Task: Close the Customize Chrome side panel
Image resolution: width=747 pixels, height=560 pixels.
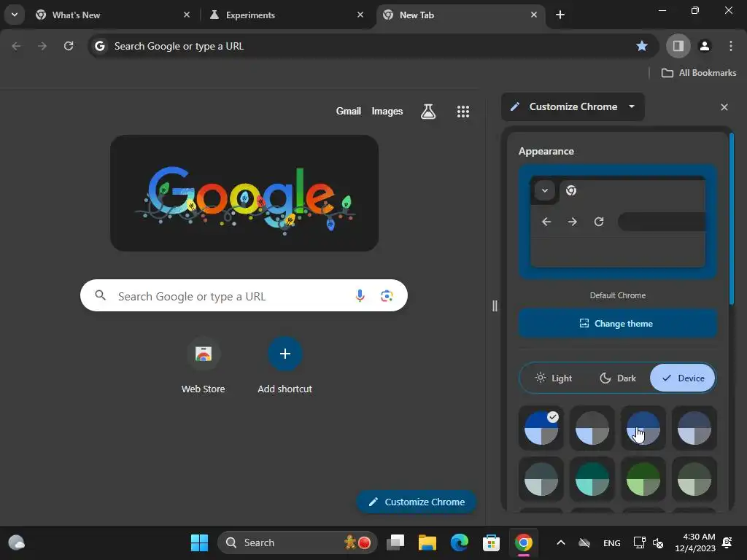Action: click(x=724, y=107)
